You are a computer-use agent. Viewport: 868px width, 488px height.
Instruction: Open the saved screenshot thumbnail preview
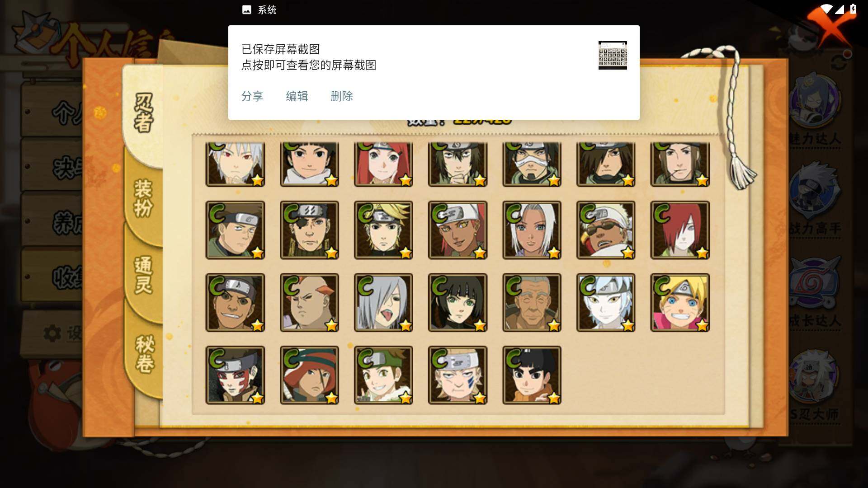(x=613, y=55)
